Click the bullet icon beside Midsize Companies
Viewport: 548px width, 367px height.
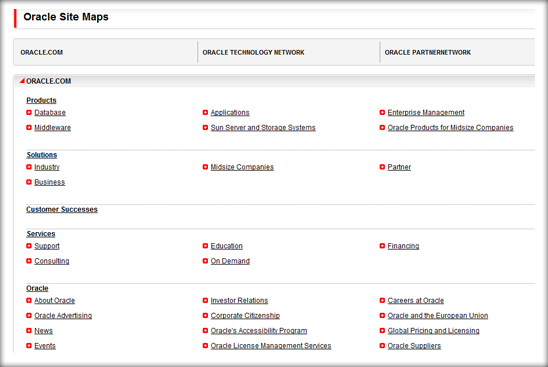206,167
